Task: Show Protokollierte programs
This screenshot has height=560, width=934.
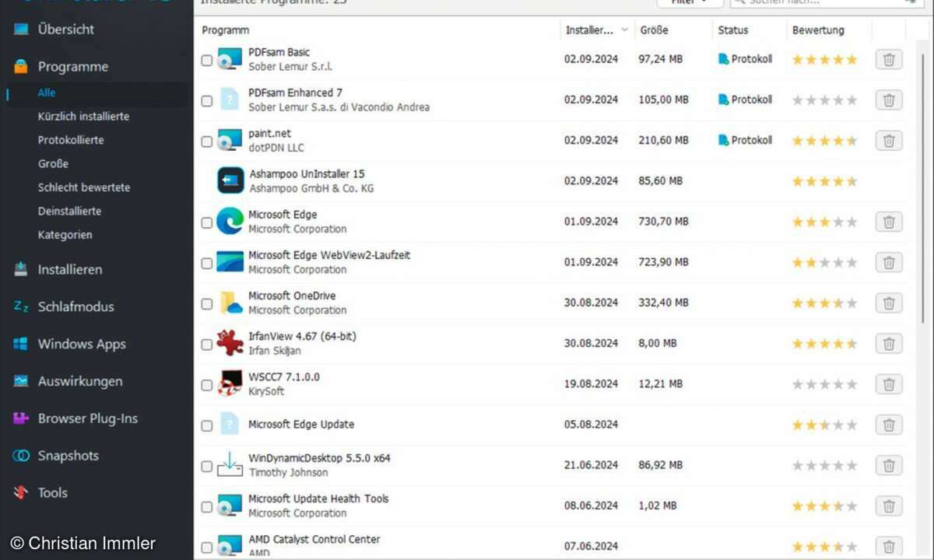Action: 71,140
